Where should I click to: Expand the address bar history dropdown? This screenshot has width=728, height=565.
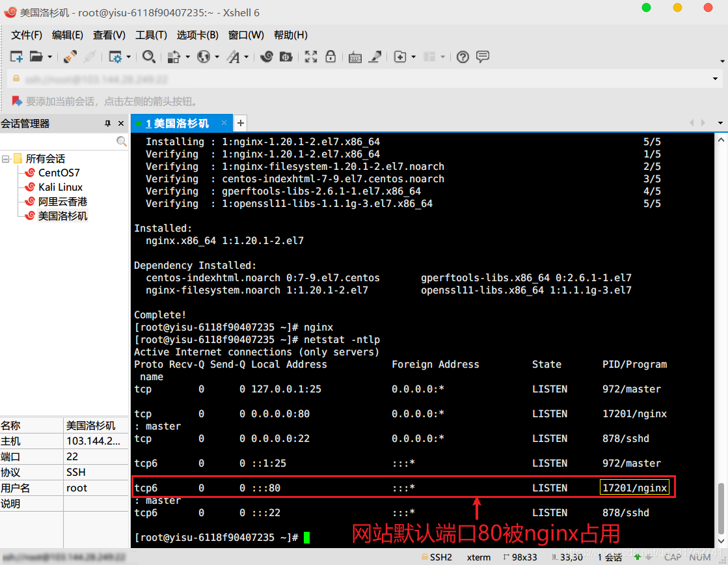click(x=716, y=79)
